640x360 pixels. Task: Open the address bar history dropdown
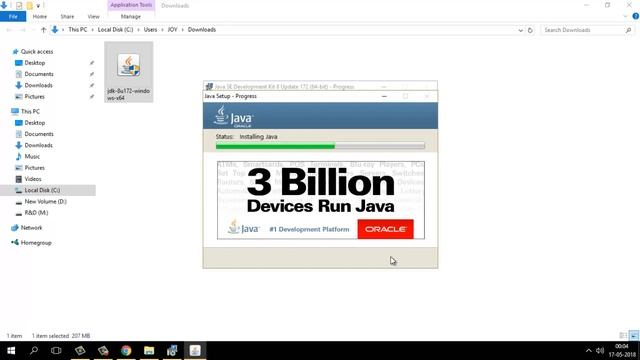point(520,30)
